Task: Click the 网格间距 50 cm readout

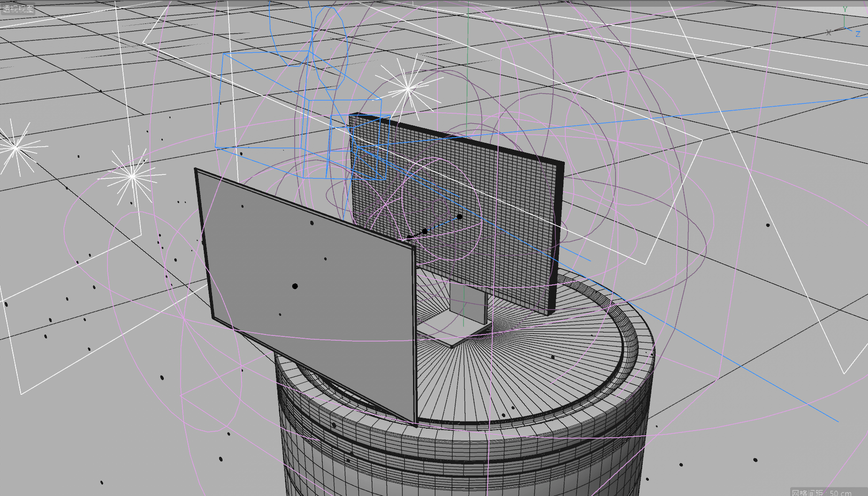Action: [821, 492]
